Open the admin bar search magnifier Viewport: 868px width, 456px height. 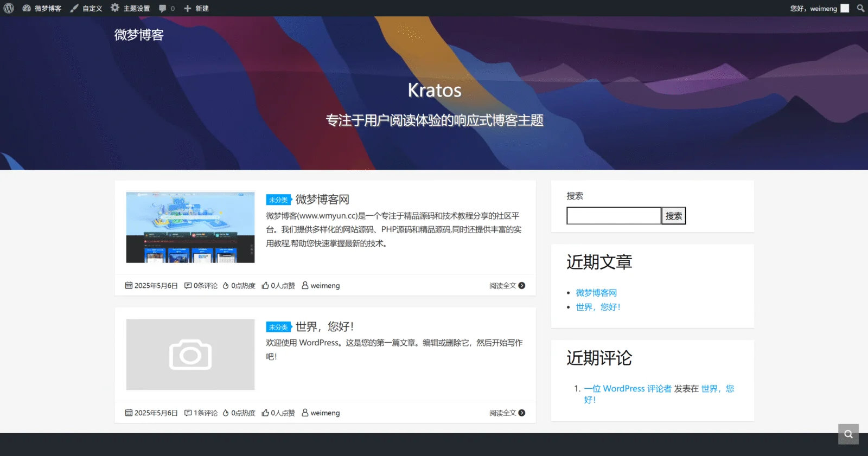[860, 8]
